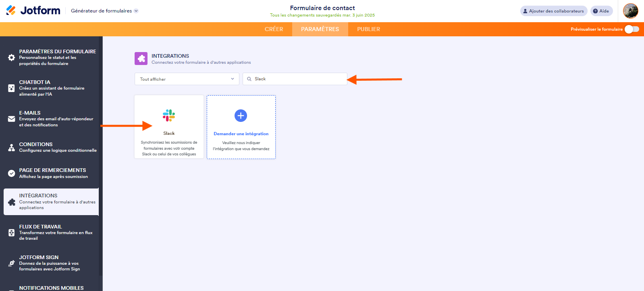Viewport: 644px width, 291px height.
Task: Click the purple Integrations header icon
Action: click(x=141, y=59)
